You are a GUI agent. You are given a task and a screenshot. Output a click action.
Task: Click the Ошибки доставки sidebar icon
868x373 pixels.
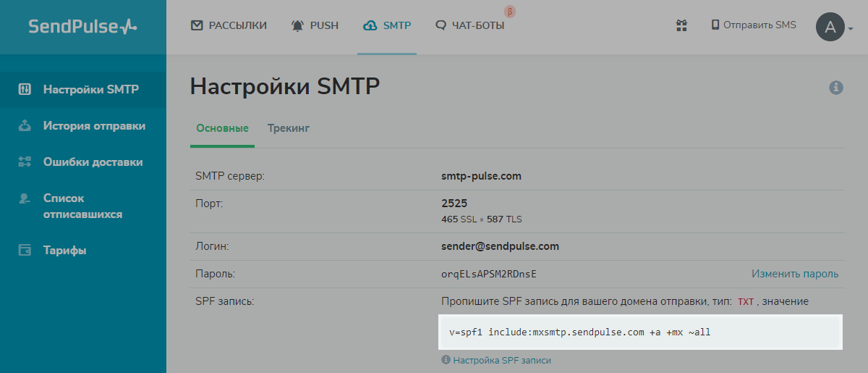click(x=25, y=162)
